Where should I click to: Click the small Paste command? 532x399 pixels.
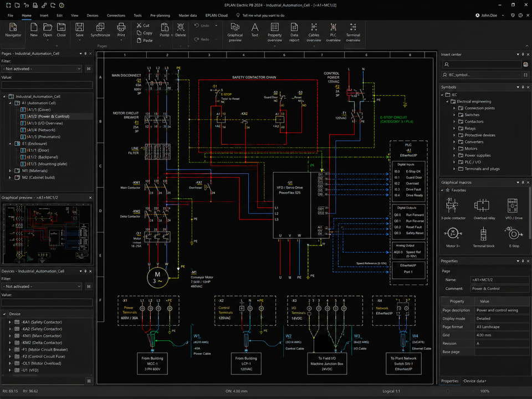click(x=145, y=40)
